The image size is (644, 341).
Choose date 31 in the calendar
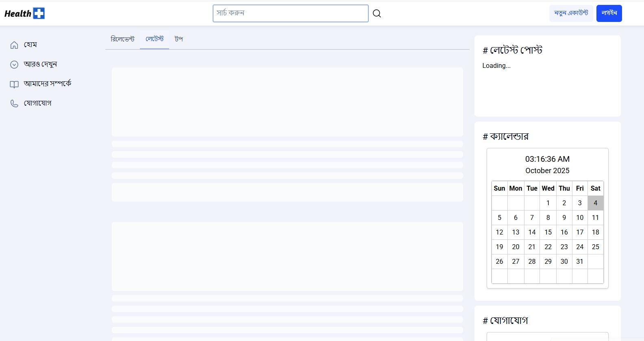tap(580, 261)
